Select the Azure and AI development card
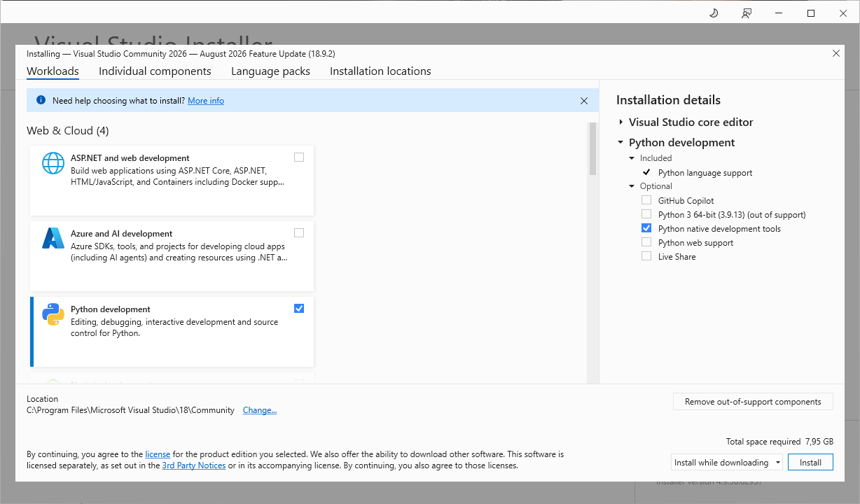Screen dimensions: 860x504 (x=172, y=256)
